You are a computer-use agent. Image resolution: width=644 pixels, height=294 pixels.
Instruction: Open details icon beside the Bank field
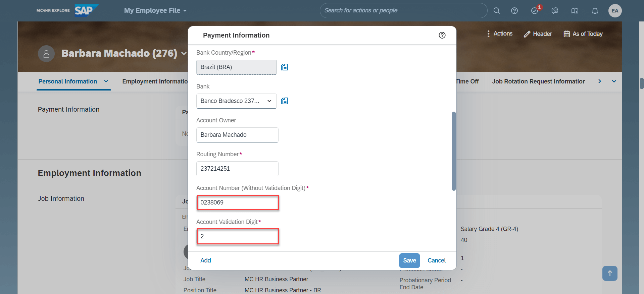(284, 101)
